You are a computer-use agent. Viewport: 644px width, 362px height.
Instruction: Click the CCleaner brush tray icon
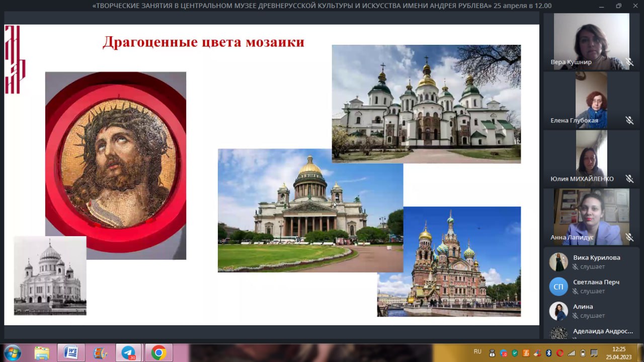pos(537,353)
